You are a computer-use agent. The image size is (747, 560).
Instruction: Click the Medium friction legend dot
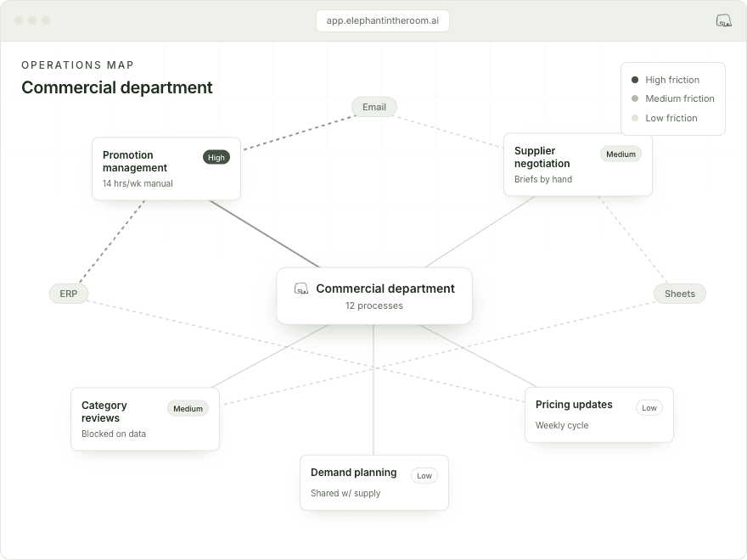click(635, 98)
